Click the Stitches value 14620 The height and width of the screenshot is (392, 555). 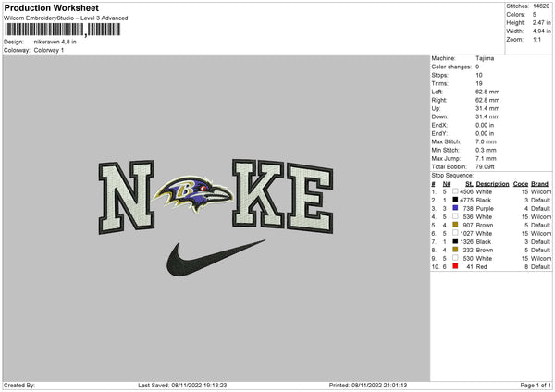click(x=541, y=6)
